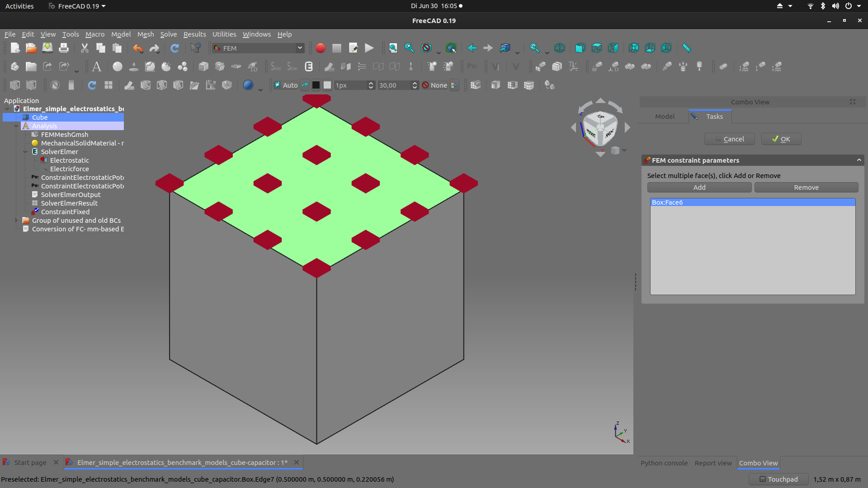Open the FEM workbench selector dropdown
The image size is (868, 488).
coord(299,48)
